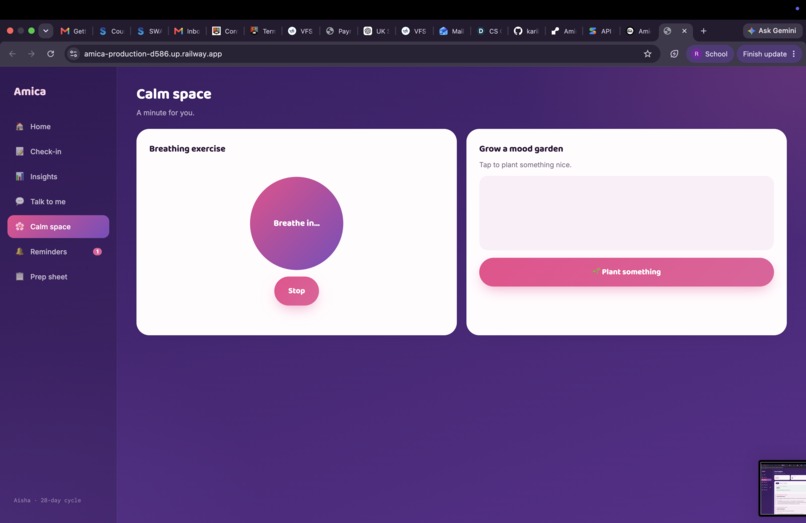The height and width of the screenshot is (523, 806).
Task: Open Insights from the sidebar
Action: pyautogui.click(x=58, y=176)
